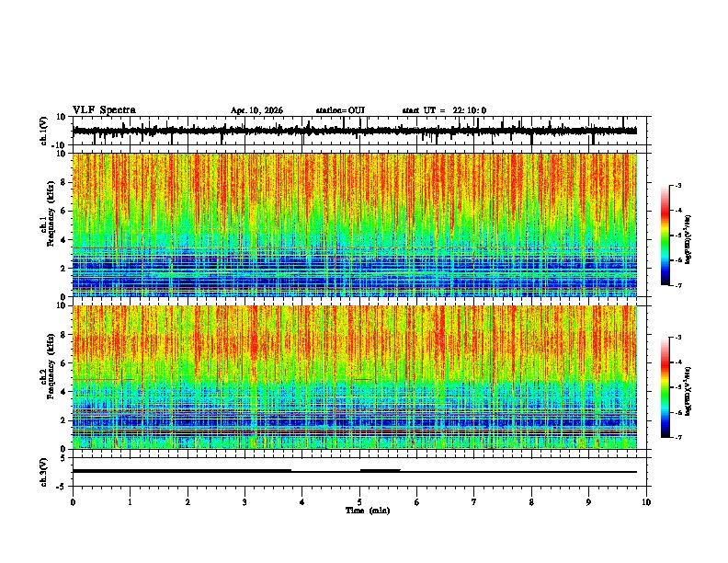This screenshot has height=563, width=728.
Task: Click the ch.1 frequency axis "4" tick label
Action: (64, 240)
